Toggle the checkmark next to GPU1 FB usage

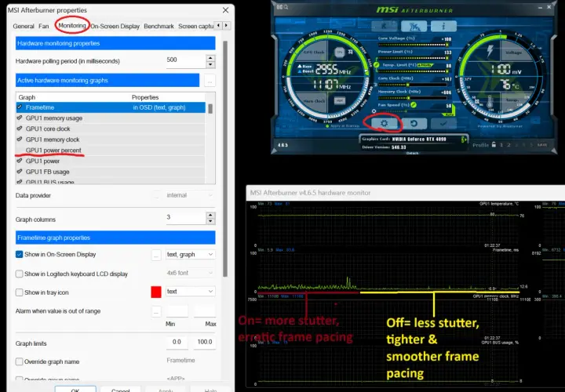click(20, 172)
